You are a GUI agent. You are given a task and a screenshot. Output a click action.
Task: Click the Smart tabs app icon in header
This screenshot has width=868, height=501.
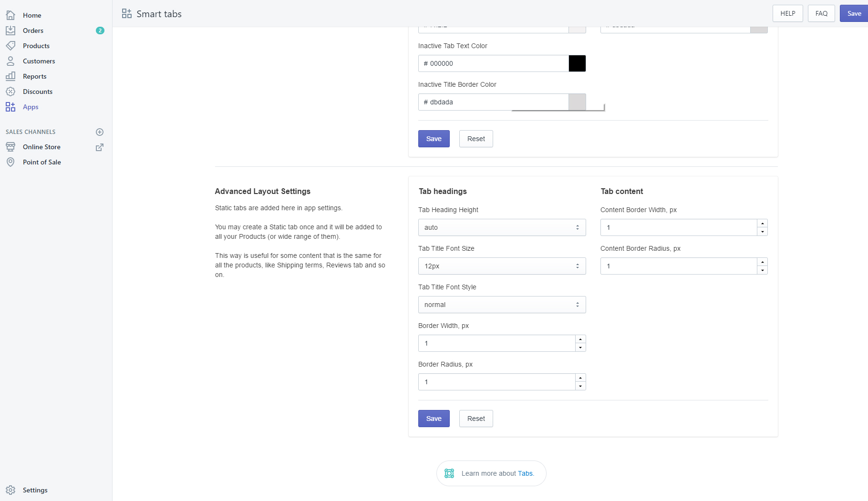[x=126, y=13]
